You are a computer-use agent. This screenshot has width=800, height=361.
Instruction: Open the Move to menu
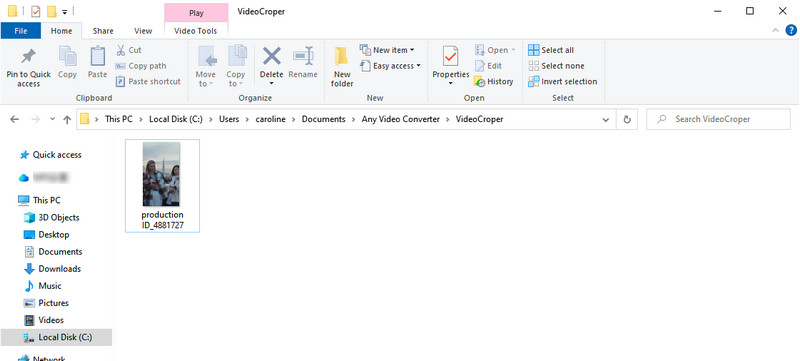click(205, 67)
